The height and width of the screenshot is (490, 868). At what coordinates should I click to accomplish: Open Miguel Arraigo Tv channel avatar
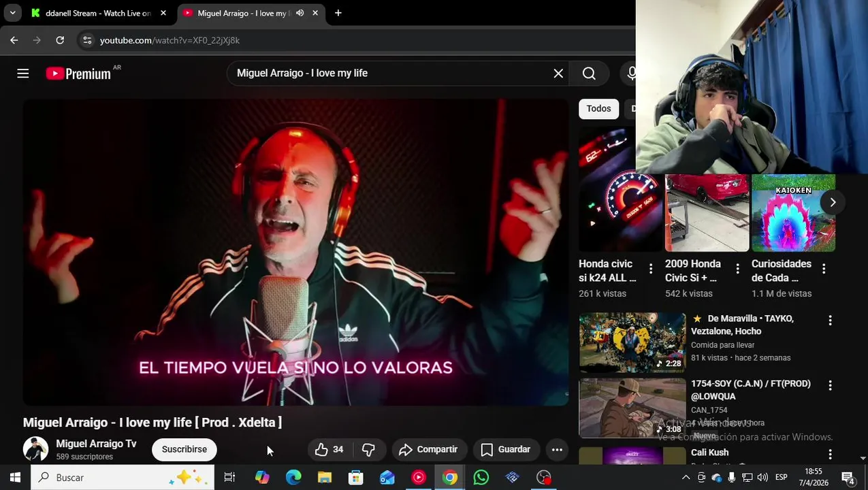(35, 449)
